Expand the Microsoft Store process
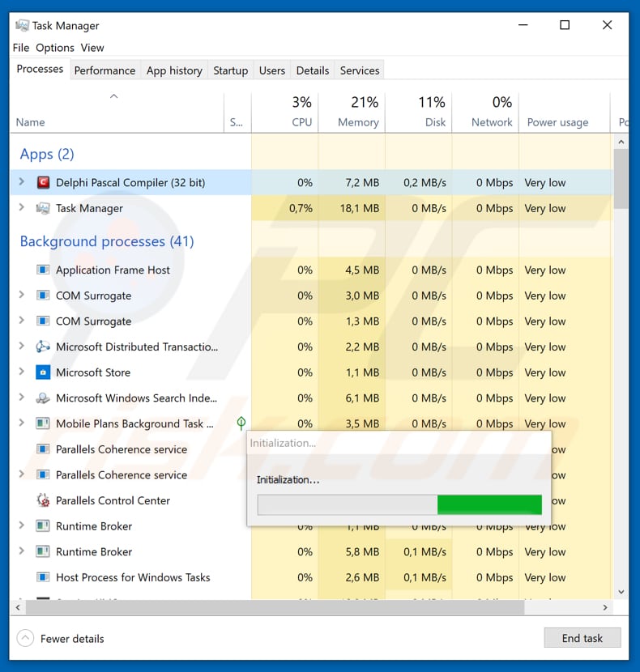640x672 pixels. tap(21, 372)
